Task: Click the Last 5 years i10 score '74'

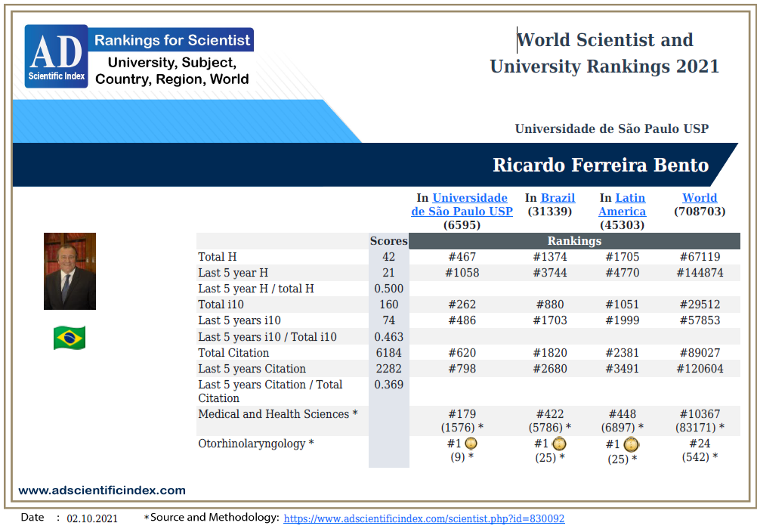Action: click(x=388, y=320)
